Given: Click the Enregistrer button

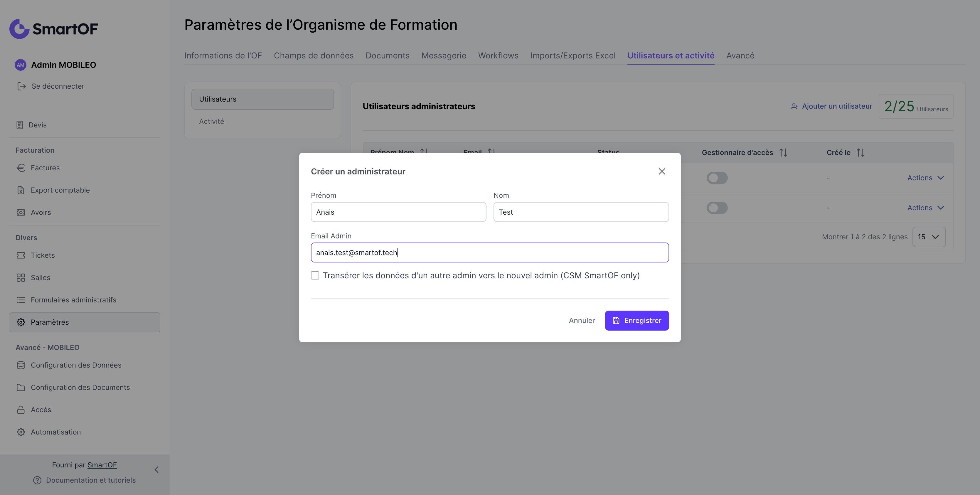Looking at the screenshot, I should (x=637, y=321).
